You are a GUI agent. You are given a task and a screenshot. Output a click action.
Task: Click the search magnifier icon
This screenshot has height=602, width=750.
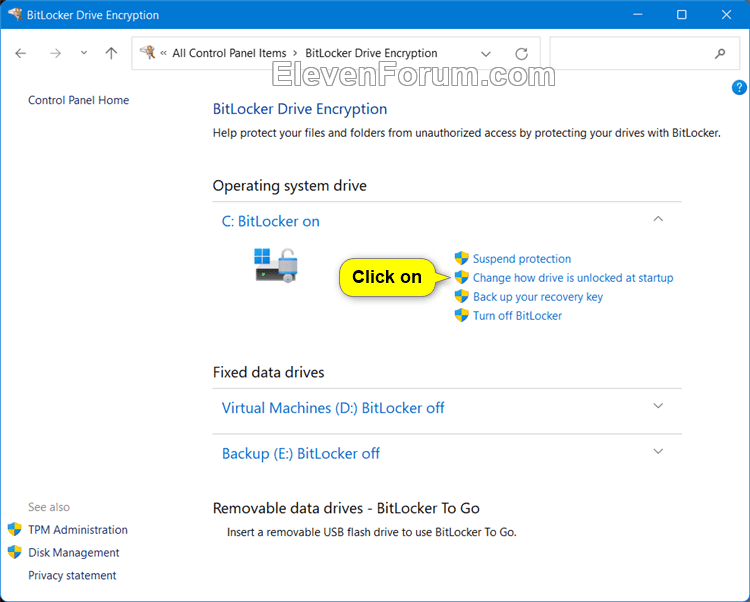pyautogui.click(x=720, y=54)
